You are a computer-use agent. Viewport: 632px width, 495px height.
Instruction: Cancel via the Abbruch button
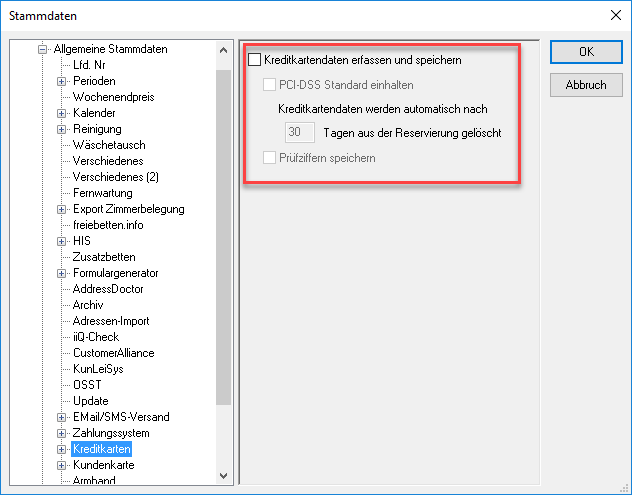[x=586, y=85]
